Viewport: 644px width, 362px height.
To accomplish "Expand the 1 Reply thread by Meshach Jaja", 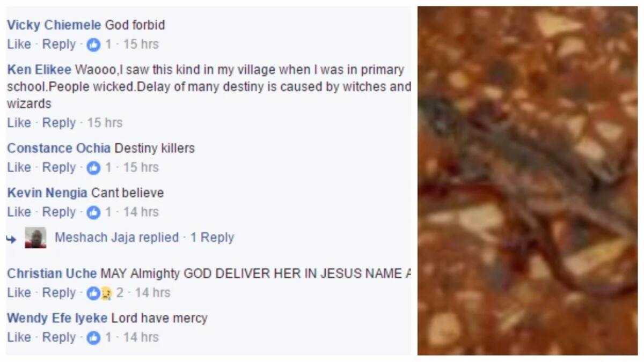I will [212, 237].
